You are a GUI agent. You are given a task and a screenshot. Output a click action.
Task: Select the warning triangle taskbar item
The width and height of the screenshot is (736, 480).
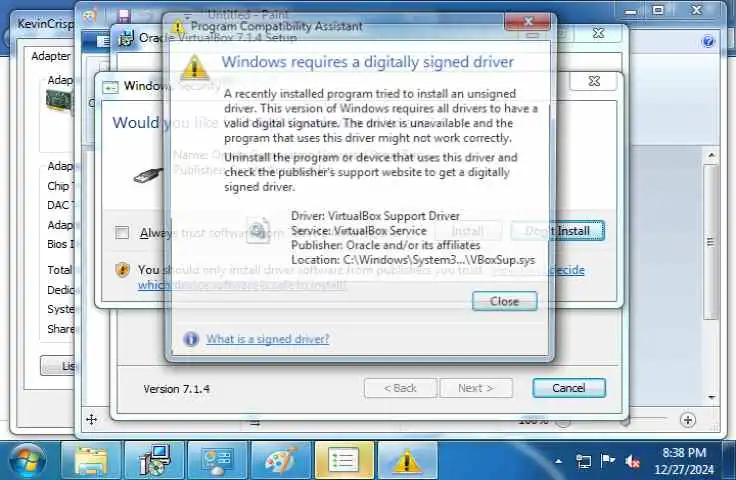pyautogui.click(x=407, y=460)
